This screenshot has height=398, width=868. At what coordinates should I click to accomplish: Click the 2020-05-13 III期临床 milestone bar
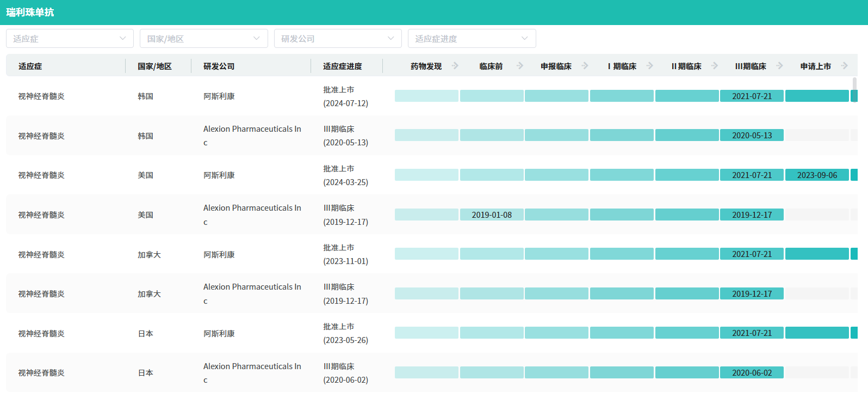pos(752,136)
